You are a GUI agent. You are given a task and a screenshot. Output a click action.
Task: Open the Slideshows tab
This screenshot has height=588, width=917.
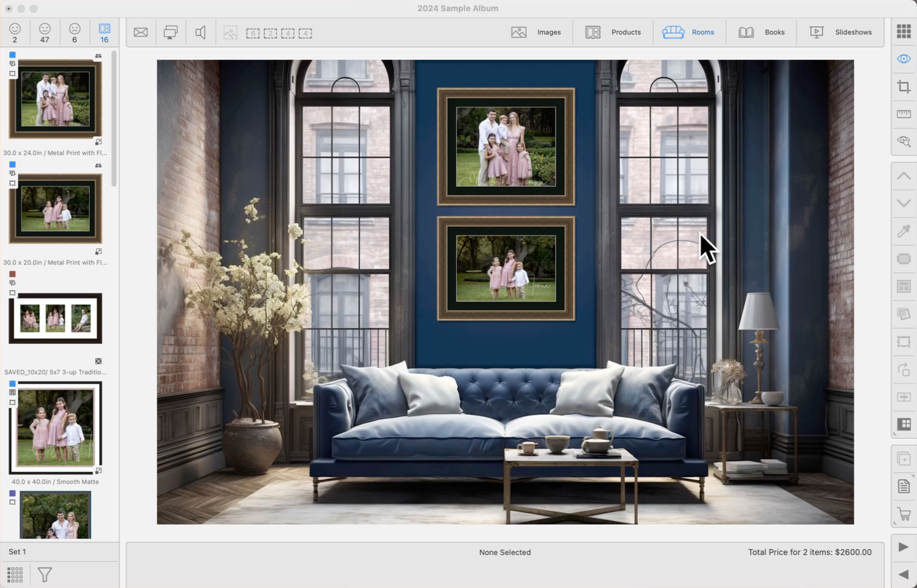pos(840,32)
